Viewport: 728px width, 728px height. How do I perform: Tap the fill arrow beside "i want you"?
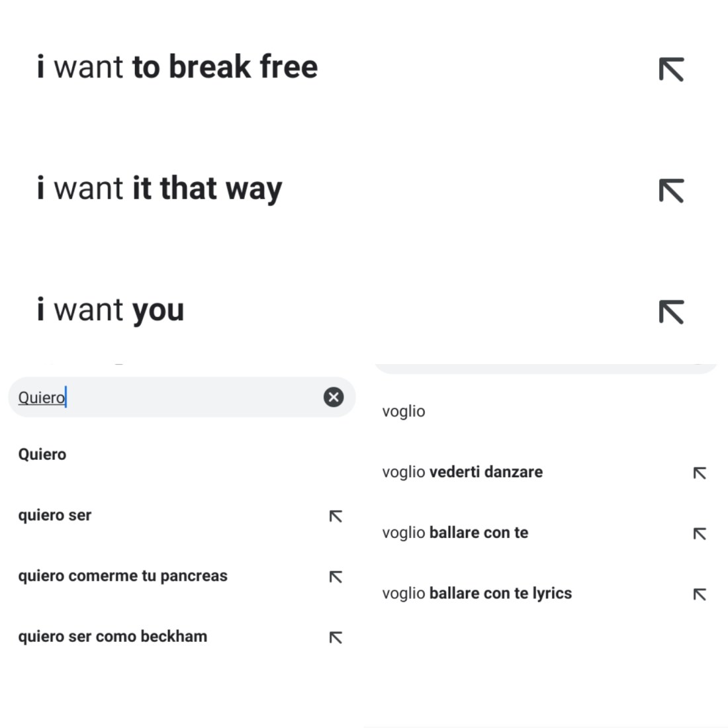point(671,312)
